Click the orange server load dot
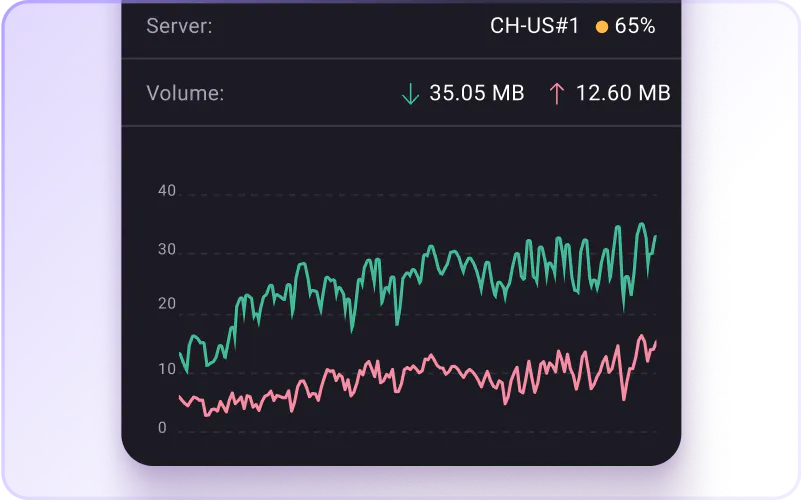Image resolution: width=801 pixels, height=500 pixels. click(x=602, y=27)
